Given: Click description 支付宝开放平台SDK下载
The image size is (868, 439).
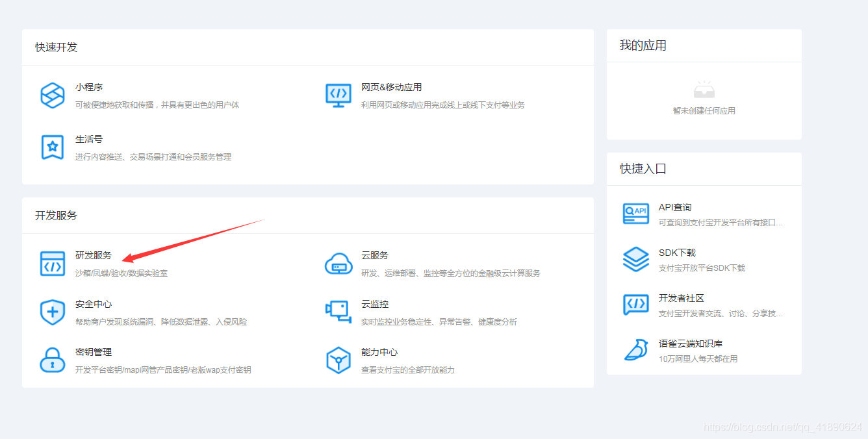Looking at the screenshot, I should pos(702,268).
